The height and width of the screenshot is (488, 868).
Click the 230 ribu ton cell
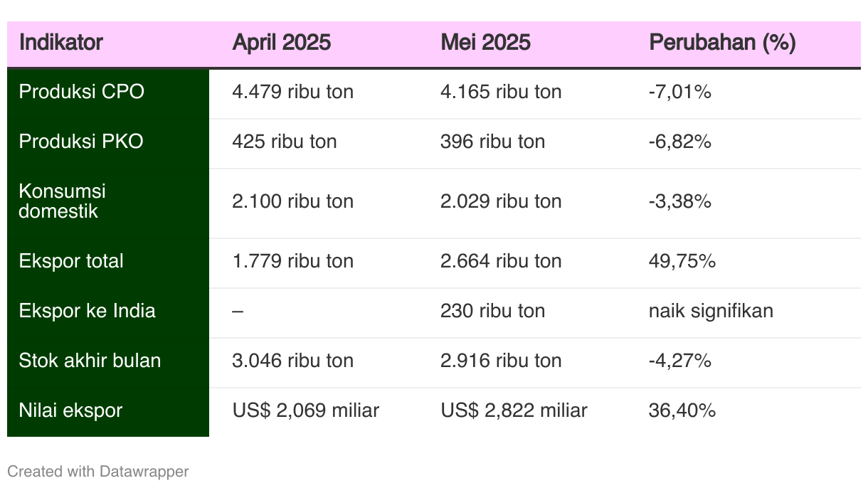[493, 311]
